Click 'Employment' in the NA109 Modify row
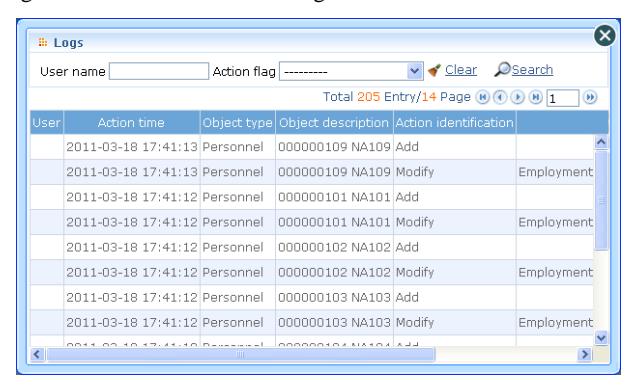 556,172
